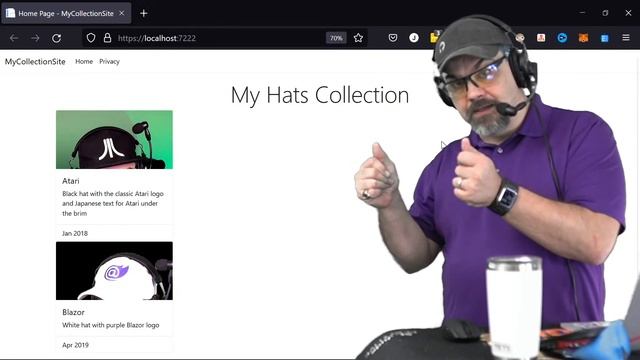640x360 pixels.
Task: Select the Home Page - MyCollectionSite tab
Action: [x=66, y=13]
